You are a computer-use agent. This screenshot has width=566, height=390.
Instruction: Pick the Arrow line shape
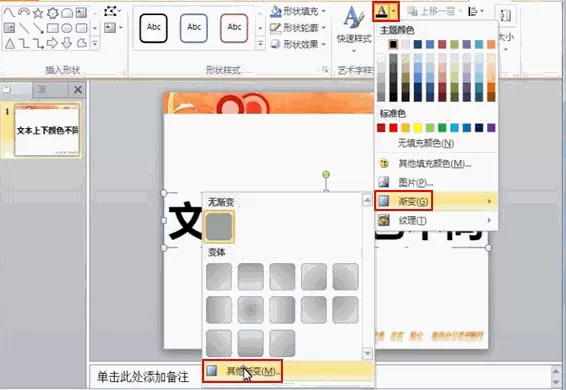tap(38, 28)
